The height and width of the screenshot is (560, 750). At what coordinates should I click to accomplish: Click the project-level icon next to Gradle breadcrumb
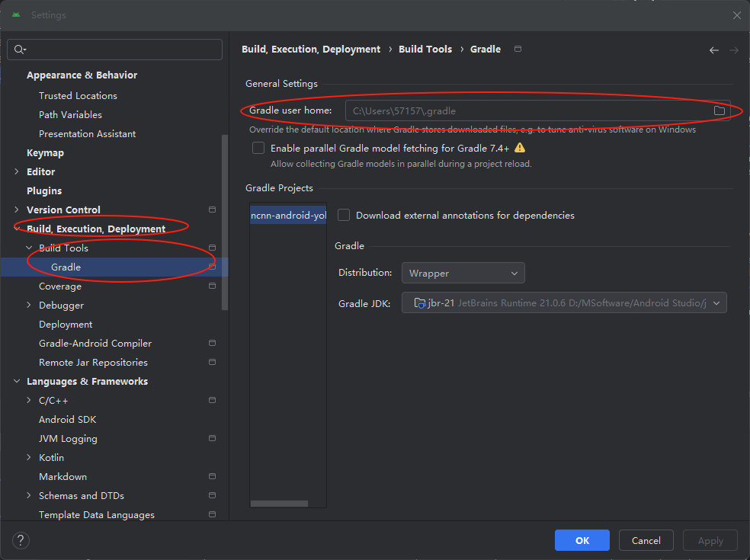518,49
